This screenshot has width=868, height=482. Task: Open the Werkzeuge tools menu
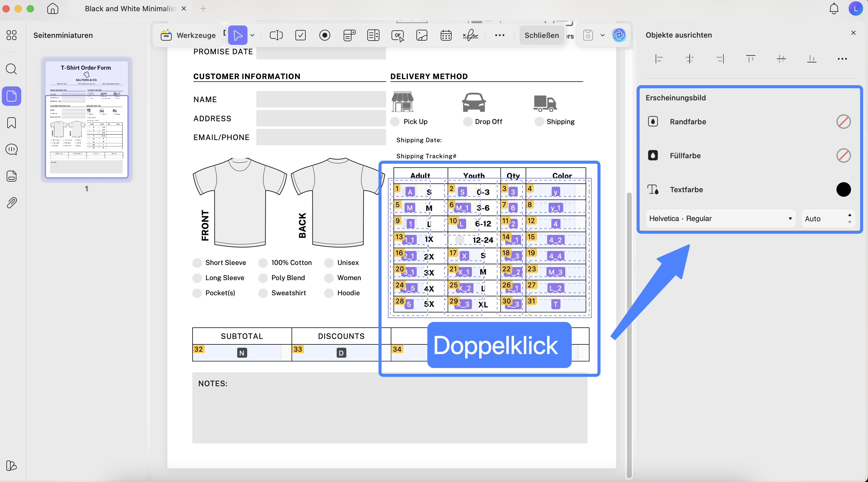point(189,35)
